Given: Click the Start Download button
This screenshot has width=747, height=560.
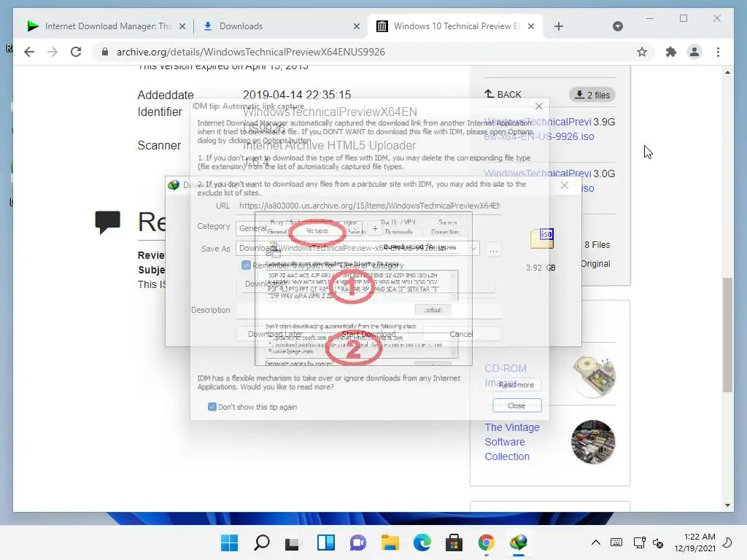Looking at the screenshot, I should [x=368, y=334].
